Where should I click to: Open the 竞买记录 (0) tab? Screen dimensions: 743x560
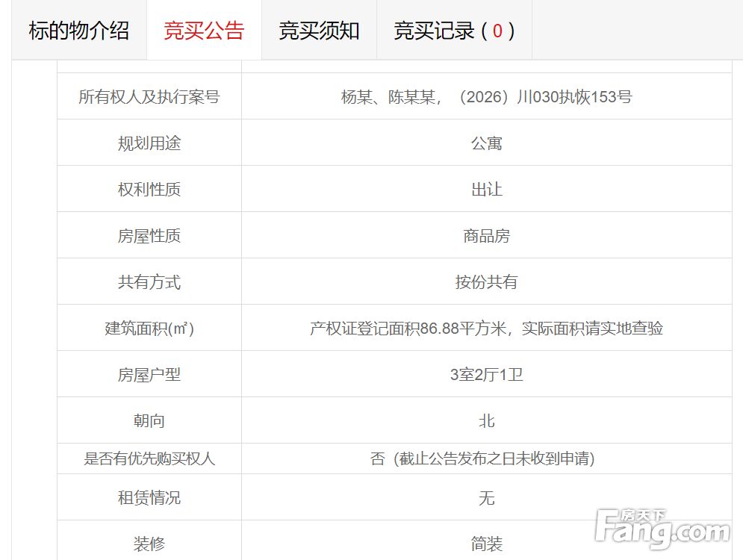455,31
